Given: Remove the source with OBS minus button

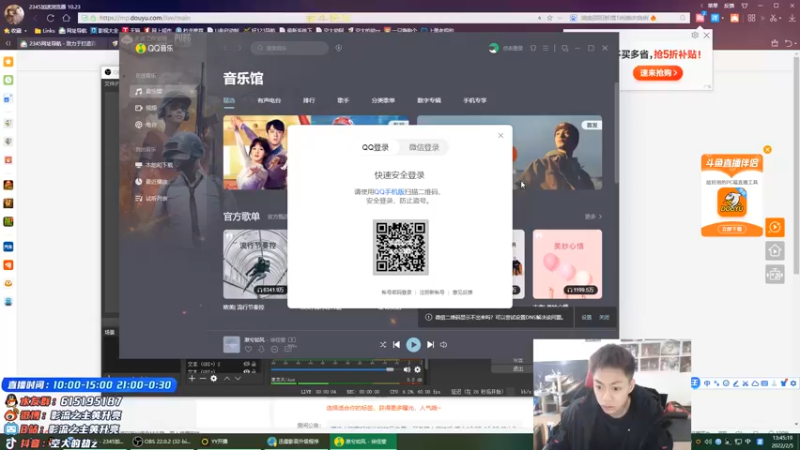Looking at the screenshot, I should pyautogui.click(x=203, y=379).
